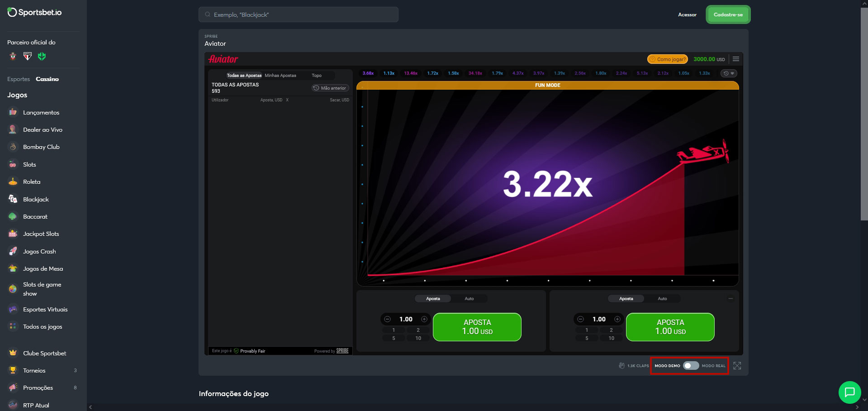The image size is (868, 411).
Task: Decrease first bet amount with minus
Action: 387,319
